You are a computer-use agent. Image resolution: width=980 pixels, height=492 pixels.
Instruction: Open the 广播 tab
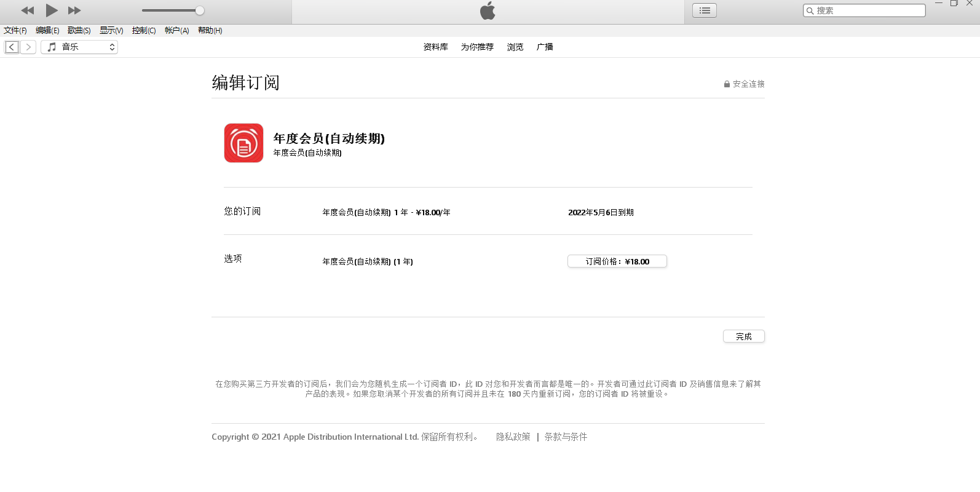click(x=545, y=47)
